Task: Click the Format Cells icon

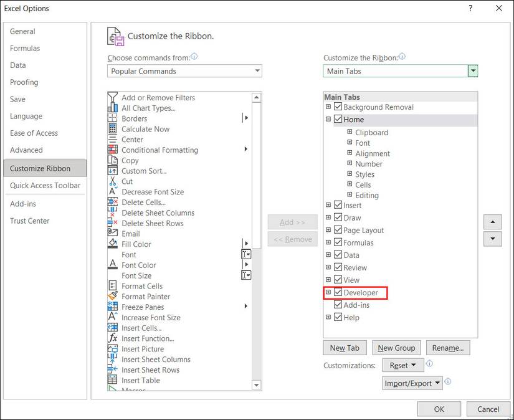Action: [x=112, y=285]
